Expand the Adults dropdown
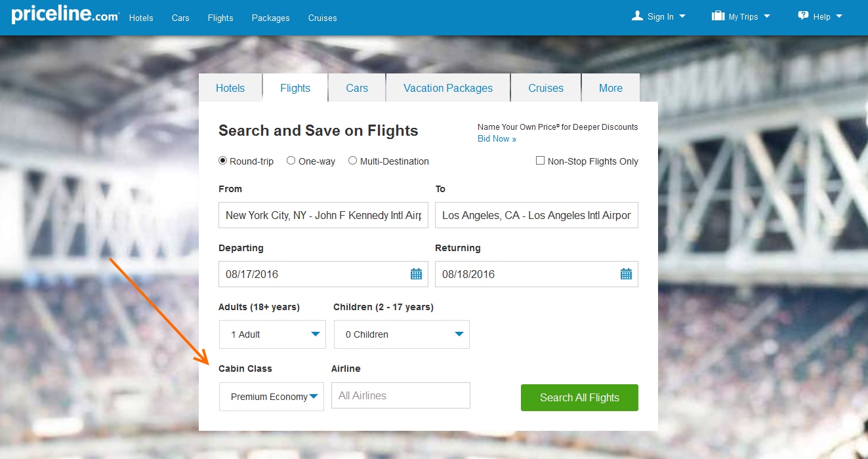 pos(272,334)
